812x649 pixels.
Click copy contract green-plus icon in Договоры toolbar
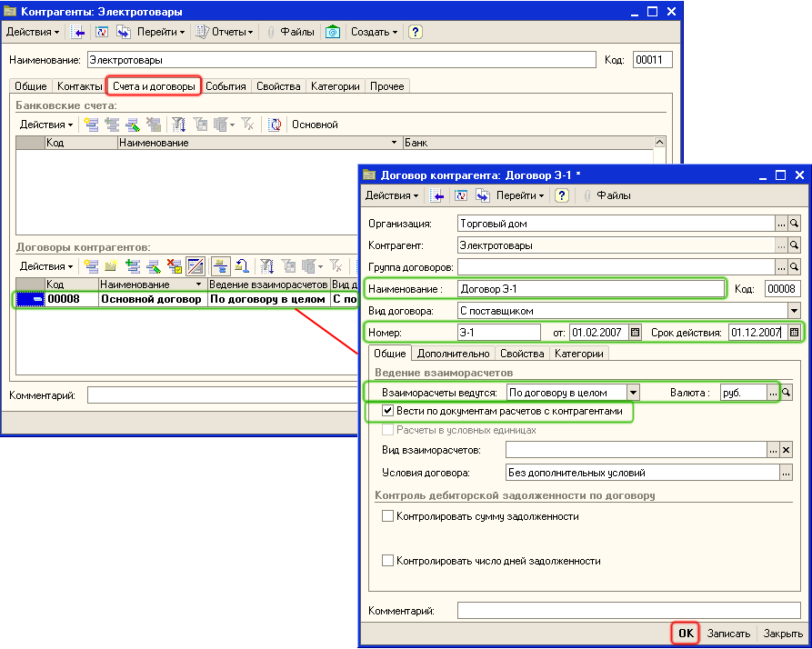pos(133,266)
